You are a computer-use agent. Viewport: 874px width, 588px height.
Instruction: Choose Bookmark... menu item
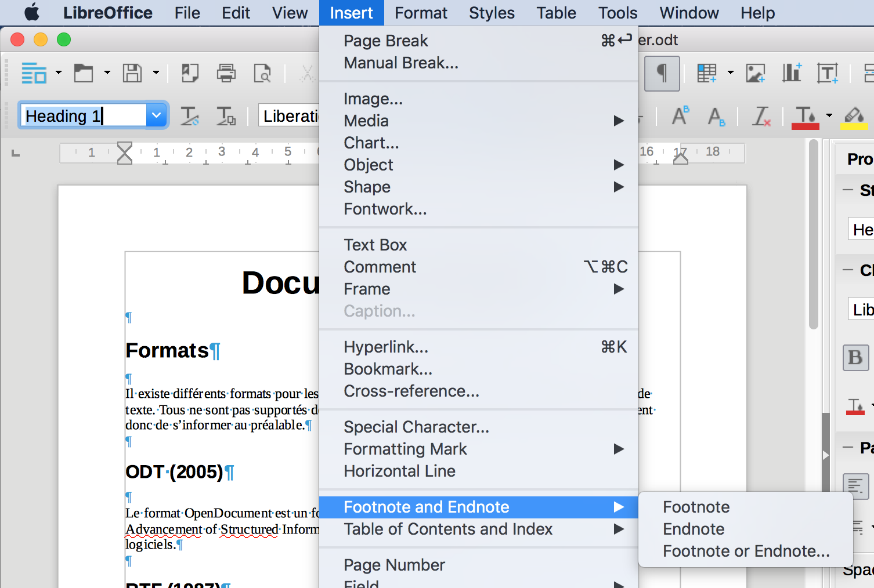(479, 369)
